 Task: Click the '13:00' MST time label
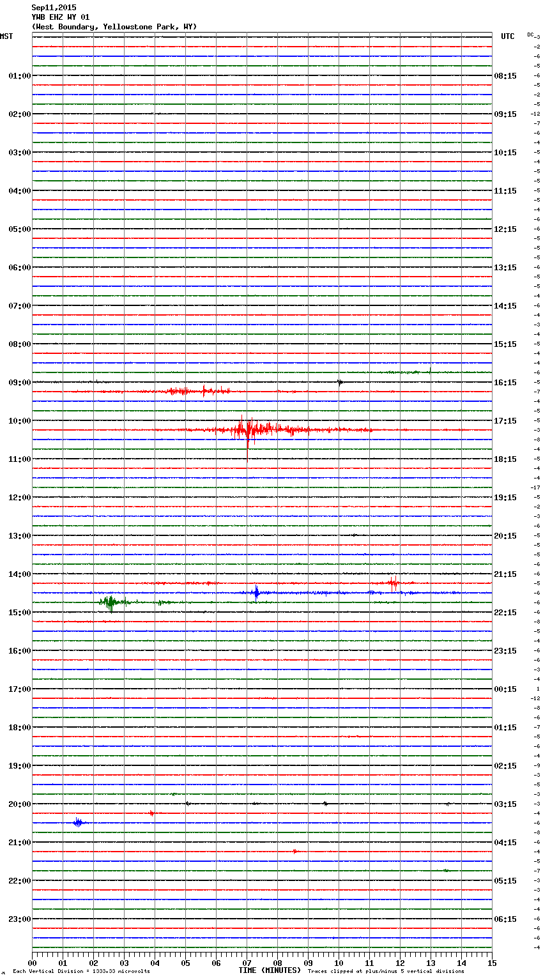click(x=20, y=536)
